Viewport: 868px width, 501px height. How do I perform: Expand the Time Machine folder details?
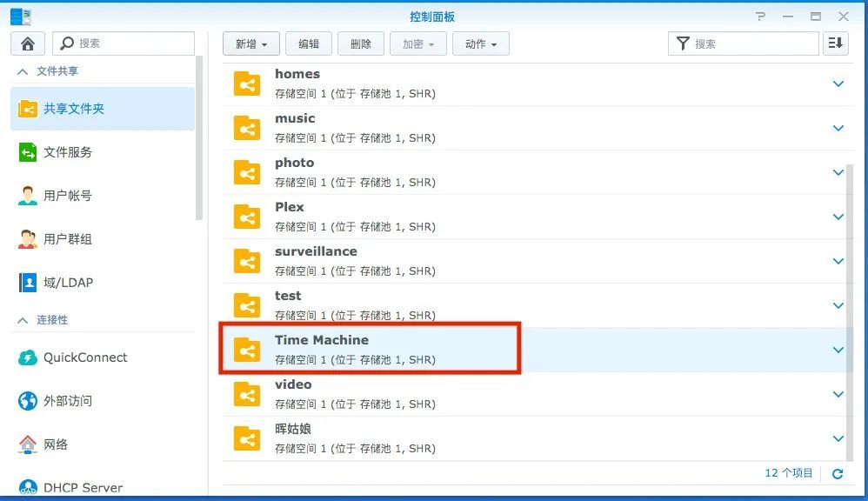pyautogui.click(x=838, y=350)
